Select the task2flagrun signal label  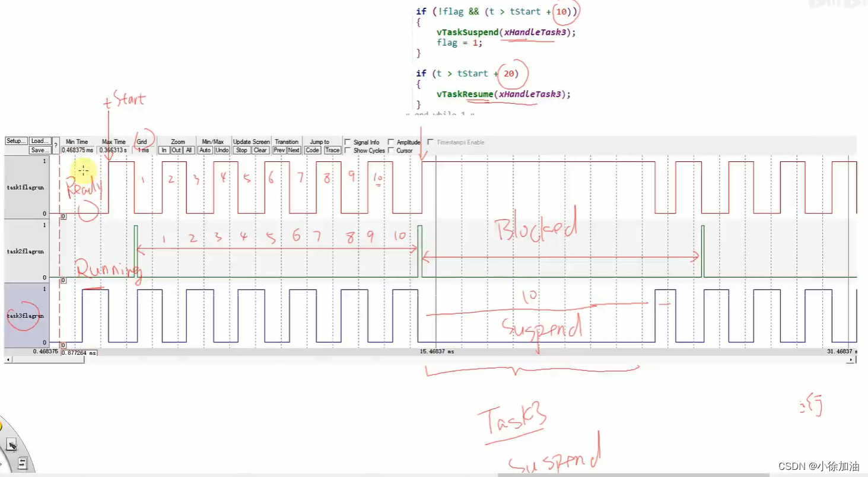coord(25,251)
